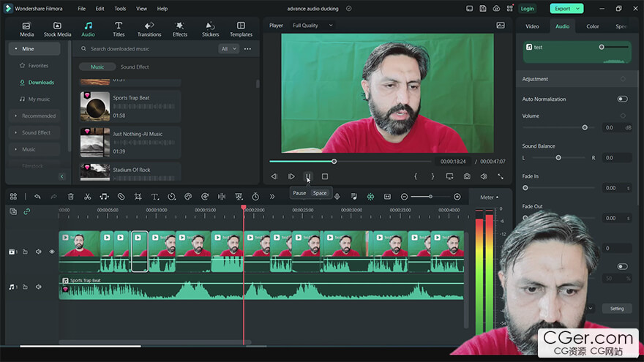Select the Sports Trap Beat thumbnail
This screenshot has height=362, width=644.
coord(95,106)
